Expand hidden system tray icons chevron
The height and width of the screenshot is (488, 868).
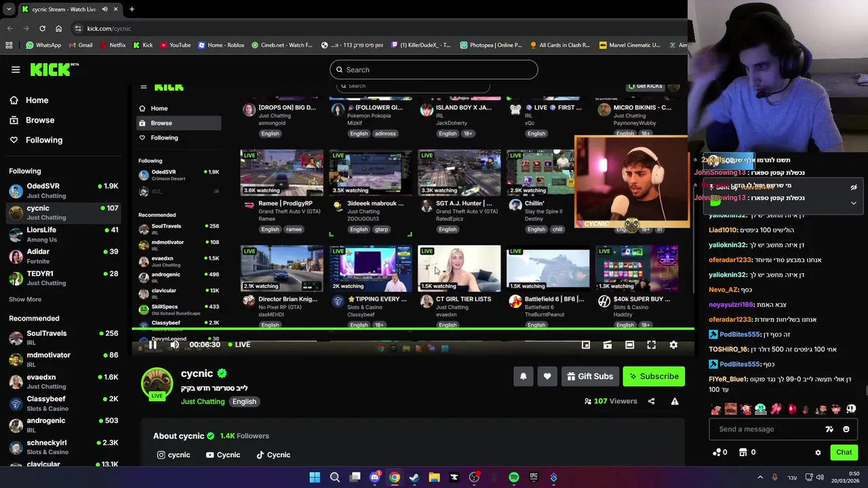760,478
